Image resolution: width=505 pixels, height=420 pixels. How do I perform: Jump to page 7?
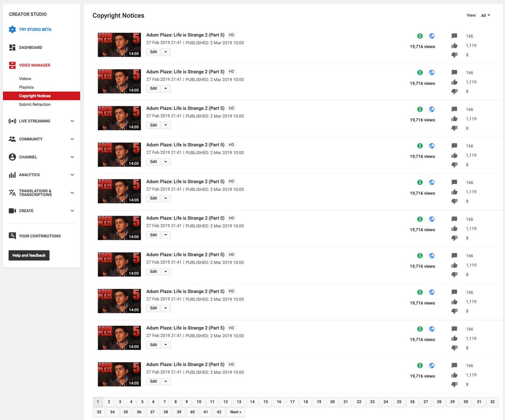[165, 402]
